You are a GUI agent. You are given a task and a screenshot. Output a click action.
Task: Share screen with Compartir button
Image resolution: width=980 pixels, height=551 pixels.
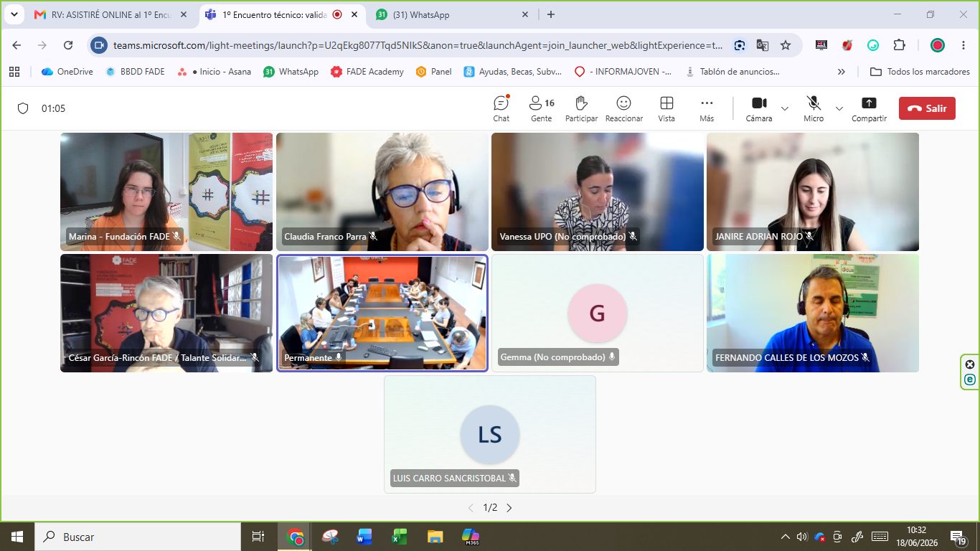click(x=869, y=108)
